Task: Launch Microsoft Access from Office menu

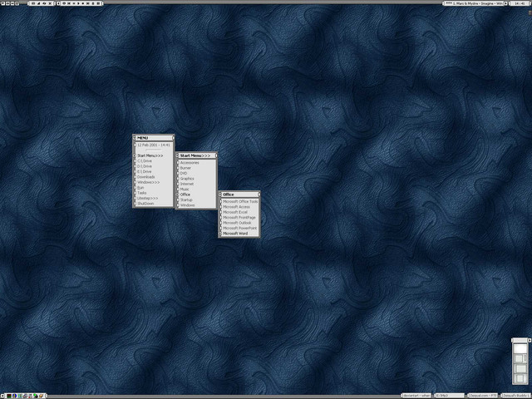Action: 239,207
